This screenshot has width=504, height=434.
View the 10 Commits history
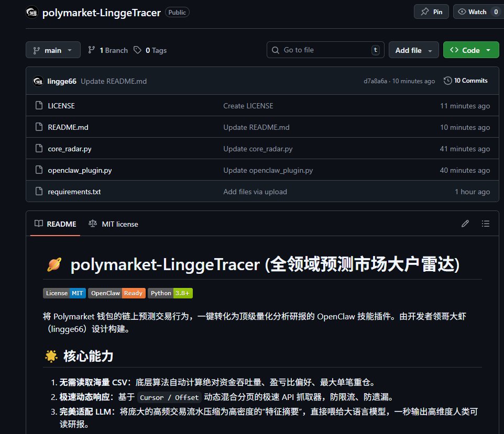click(x=465, y=81)
